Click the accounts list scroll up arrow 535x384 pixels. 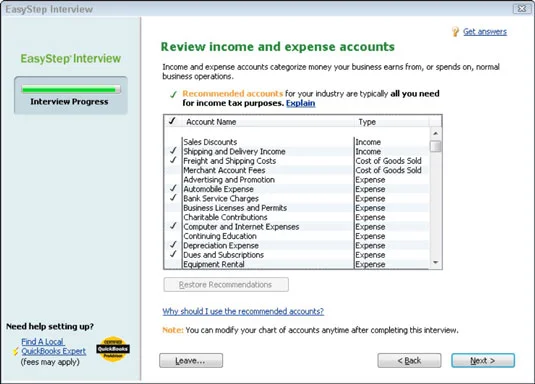[x=436, y=133]
